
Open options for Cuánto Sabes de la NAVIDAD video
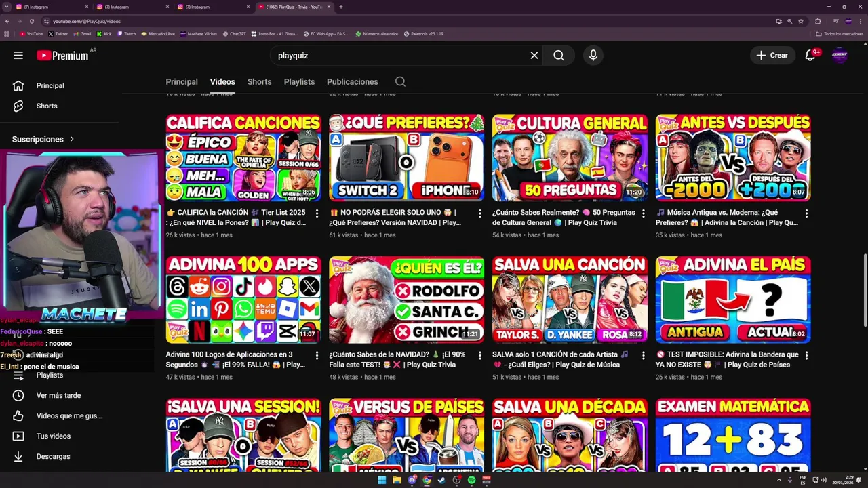click(479, 355)
